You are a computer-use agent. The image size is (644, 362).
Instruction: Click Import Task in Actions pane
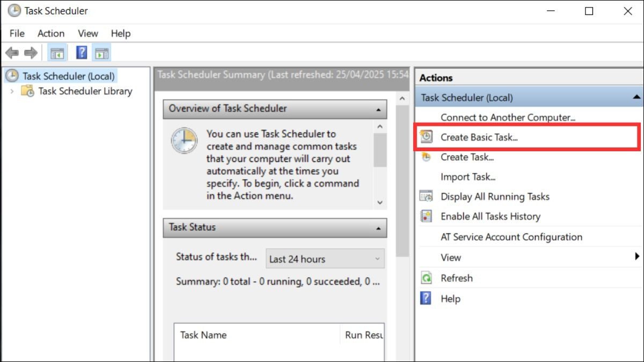(468, 176)
